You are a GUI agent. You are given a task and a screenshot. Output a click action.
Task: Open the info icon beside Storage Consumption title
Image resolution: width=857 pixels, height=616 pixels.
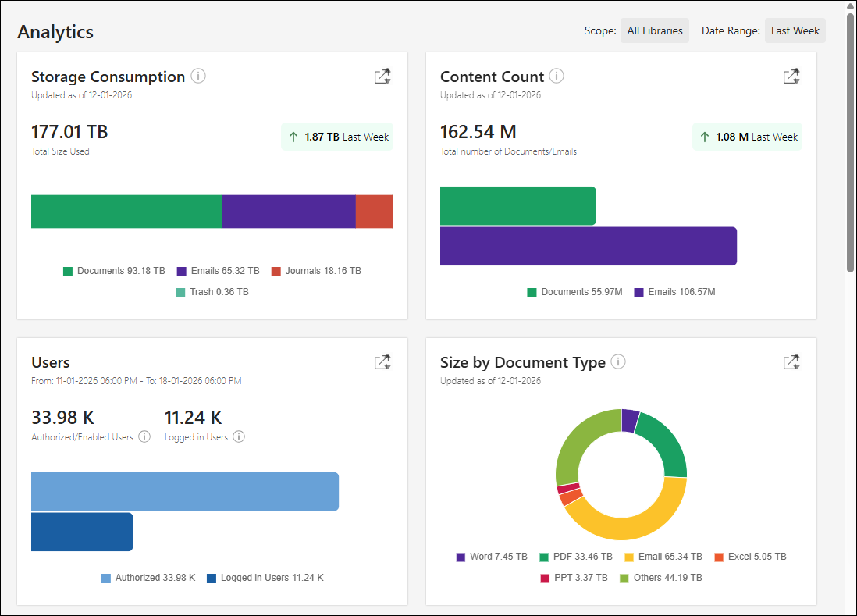pos(198,76)
